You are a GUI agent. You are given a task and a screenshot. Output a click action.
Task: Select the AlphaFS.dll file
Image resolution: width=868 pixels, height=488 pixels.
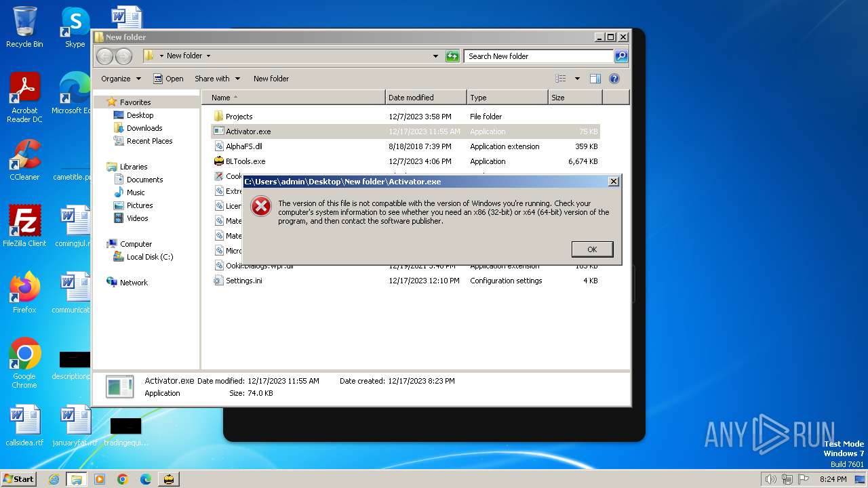(406, 146)
